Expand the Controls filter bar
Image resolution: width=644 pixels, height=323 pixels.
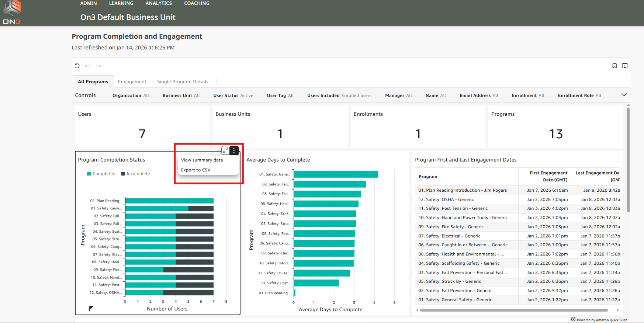pyautogui.click(x=624, y=95)
